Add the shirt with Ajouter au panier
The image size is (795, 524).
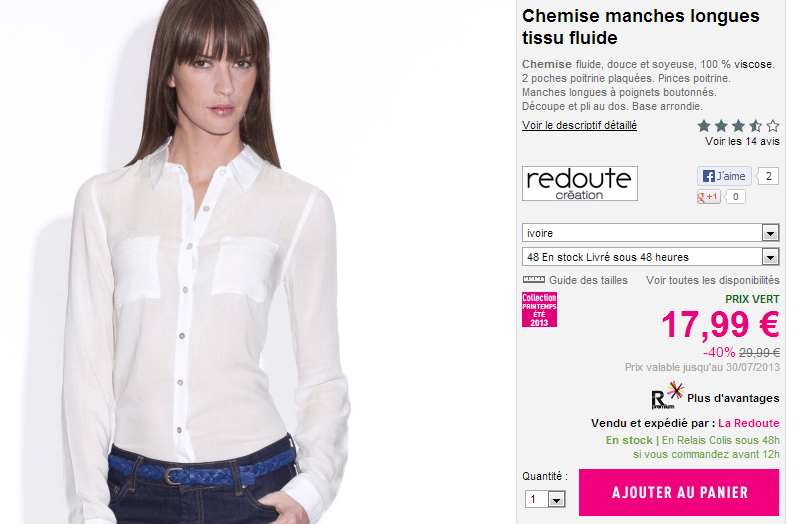pyautogui.click(x=679, y=492)
